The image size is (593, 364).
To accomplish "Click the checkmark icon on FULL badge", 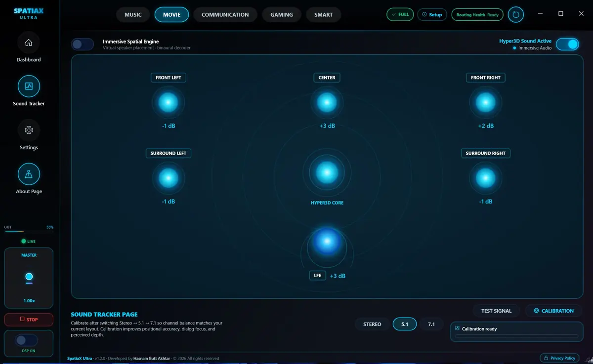I will [x=393, y=14].
